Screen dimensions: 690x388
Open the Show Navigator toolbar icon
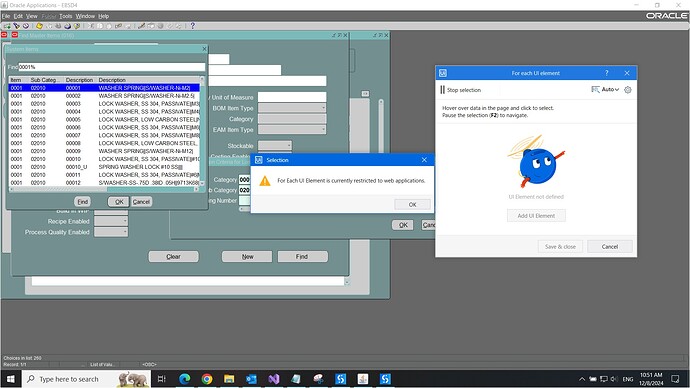pyautogui.click(x=26, y=26)
